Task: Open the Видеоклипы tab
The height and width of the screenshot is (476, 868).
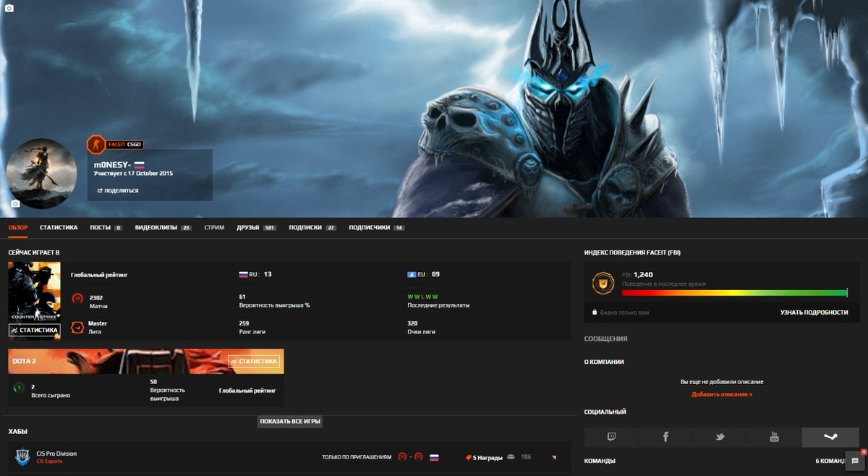Action: 163,227
